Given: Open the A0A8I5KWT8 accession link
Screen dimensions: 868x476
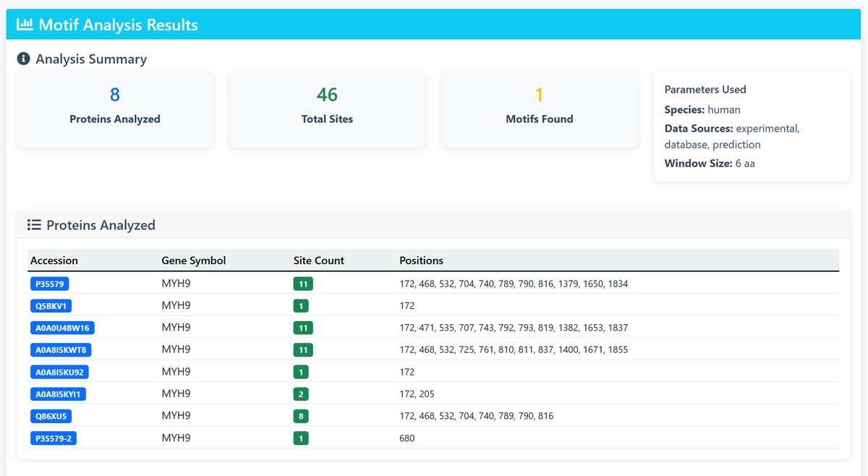Looking at the screenshot, I should [60, 349].
